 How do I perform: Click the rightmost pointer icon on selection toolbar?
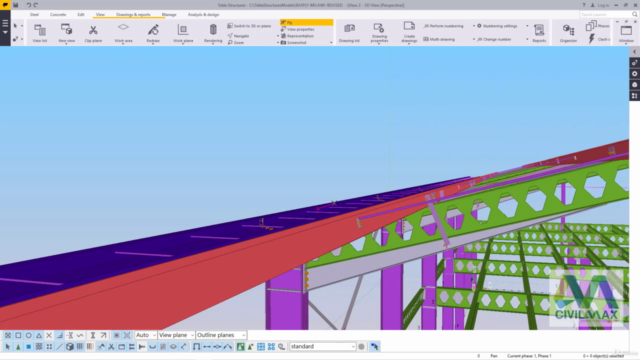(374, 347)
